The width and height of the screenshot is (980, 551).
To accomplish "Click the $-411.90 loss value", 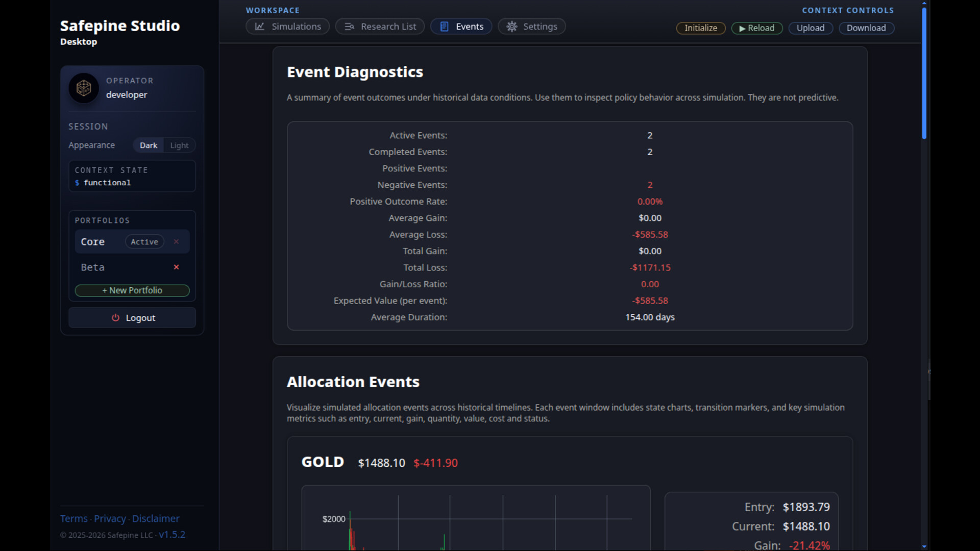I will tap(435, 463).
